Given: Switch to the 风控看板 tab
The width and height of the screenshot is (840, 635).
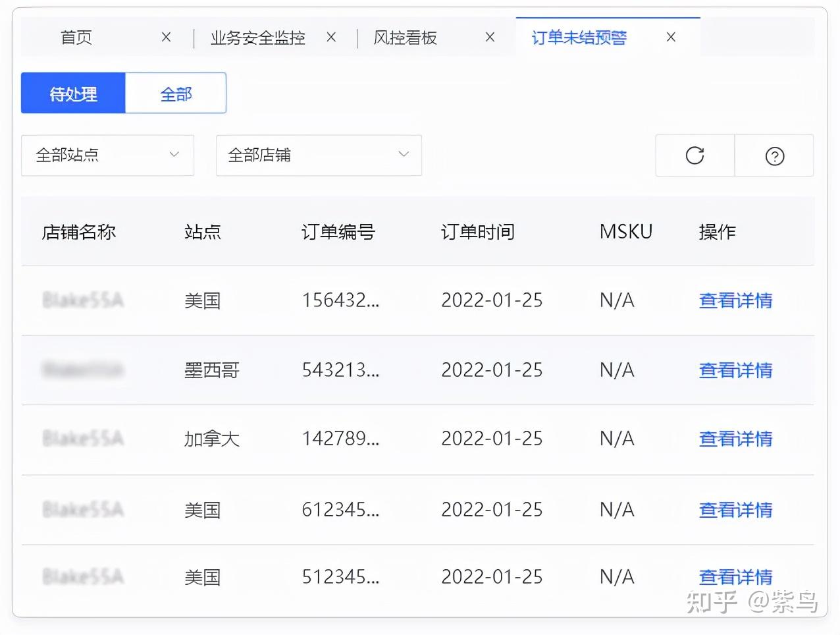Looking at the screenshot, I should pos(405,38).
